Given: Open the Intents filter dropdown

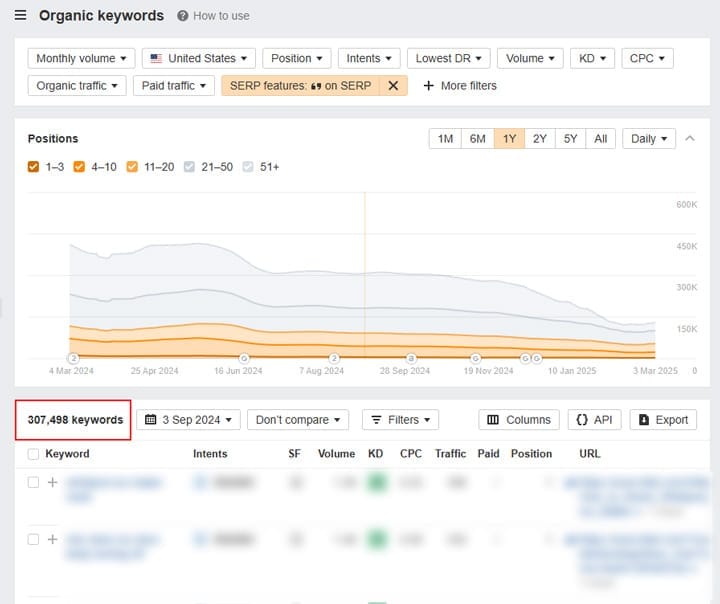Looking at the screenshot, I should (x=369, y=58).
